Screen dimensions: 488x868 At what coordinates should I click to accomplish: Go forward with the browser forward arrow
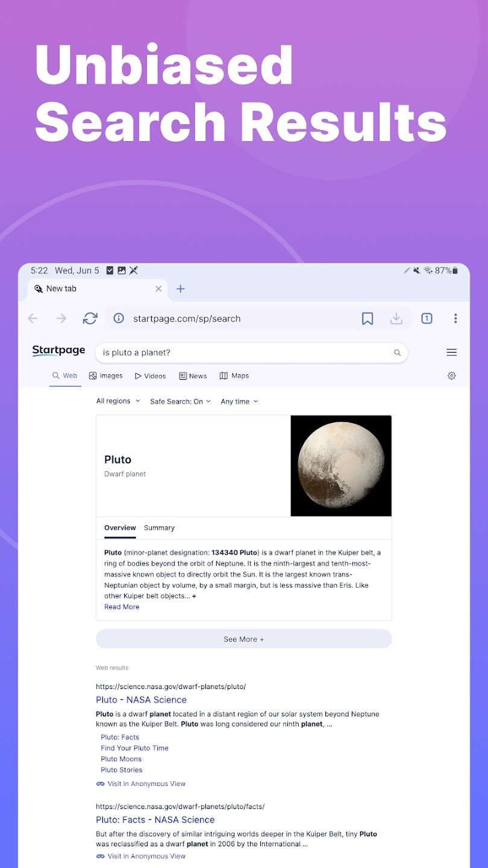tap(61, 318)
